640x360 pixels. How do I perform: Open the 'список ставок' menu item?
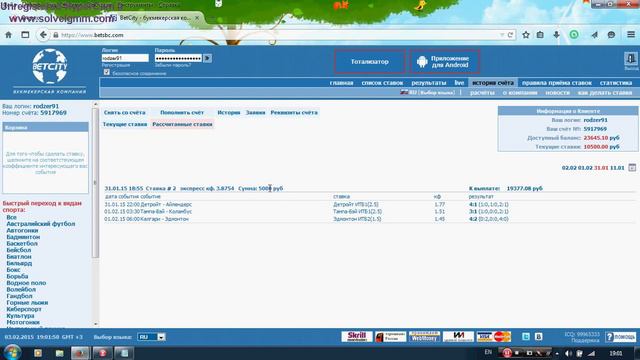click(382, 83)
